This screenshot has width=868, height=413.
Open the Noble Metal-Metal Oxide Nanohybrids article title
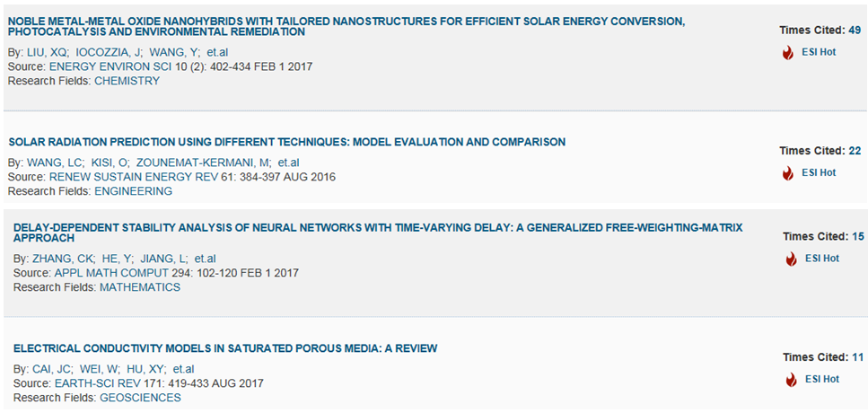[346, 27]
